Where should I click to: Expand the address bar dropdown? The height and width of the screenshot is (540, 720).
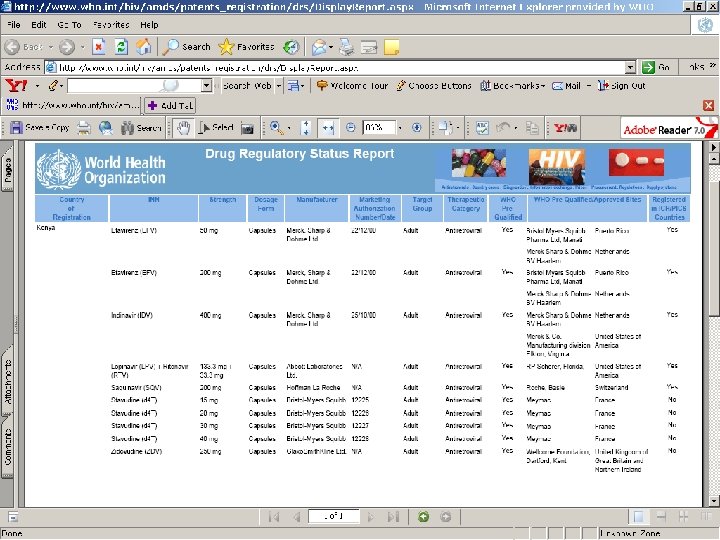point(630,67)
